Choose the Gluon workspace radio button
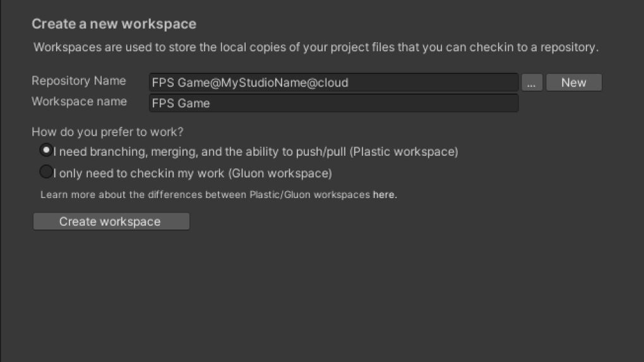Image resolution: width=644 pixels, height=362 pixels. coord(46,172)
